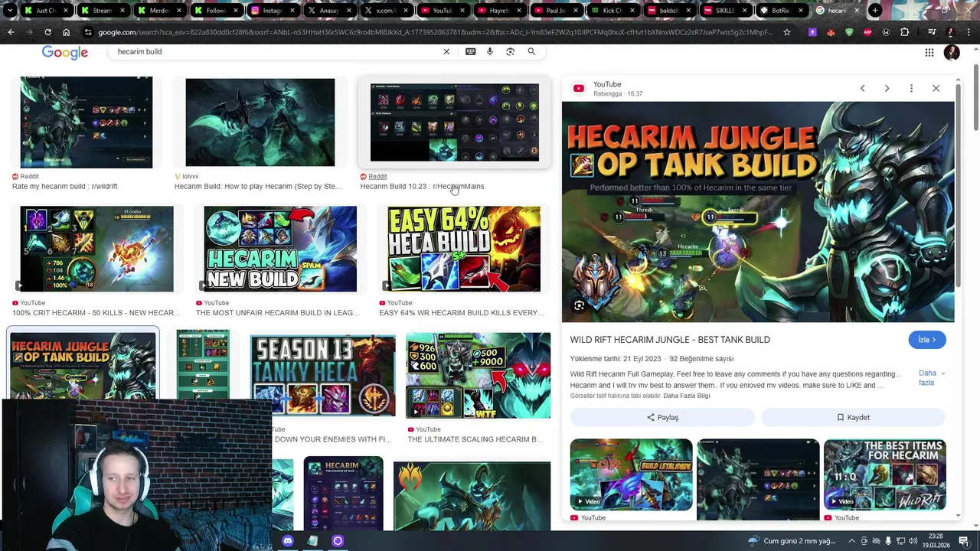This screenshot has height=551, width=980.
Task: Close the image preview panel
Action: [x=936, y=88]
